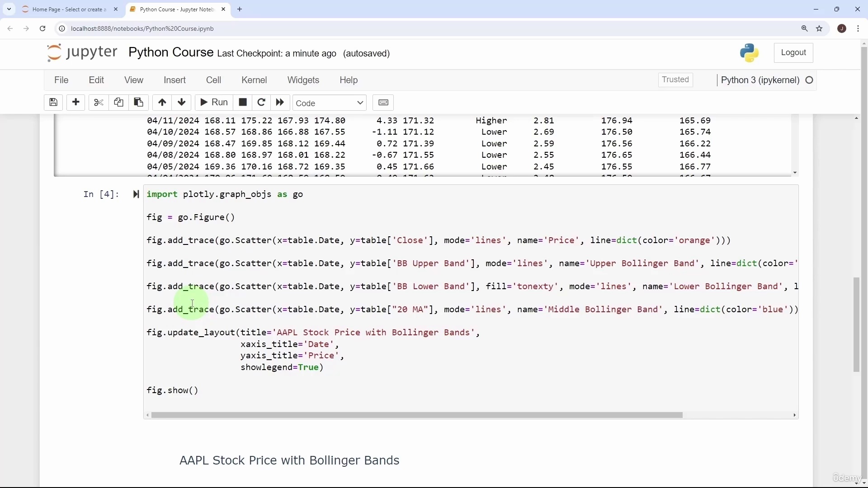Screen dimensions: 868x488
Task: Toggle the Trusted notebook indicator
Action: click(x=676, y=80)
